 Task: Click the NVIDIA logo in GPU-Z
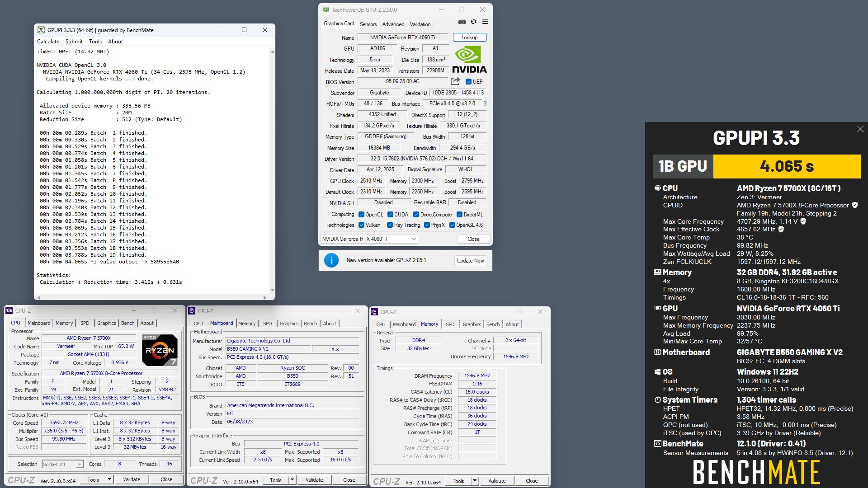(469, 60)
